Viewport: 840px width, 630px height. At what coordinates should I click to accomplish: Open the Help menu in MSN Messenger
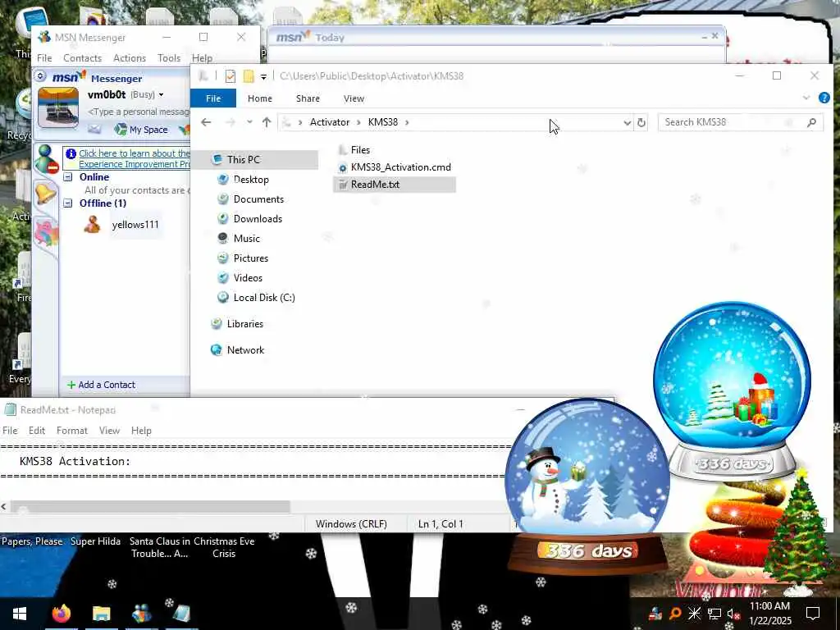202,58
